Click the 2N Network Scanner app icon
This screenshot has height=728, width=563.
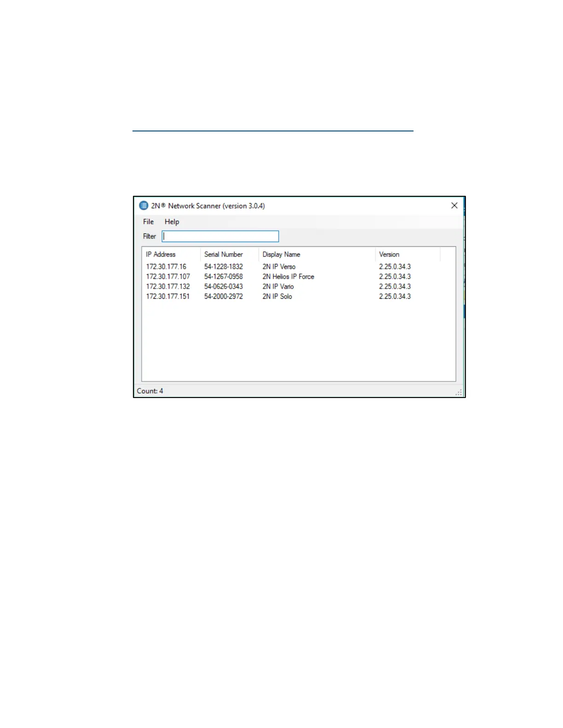[144, 205]
